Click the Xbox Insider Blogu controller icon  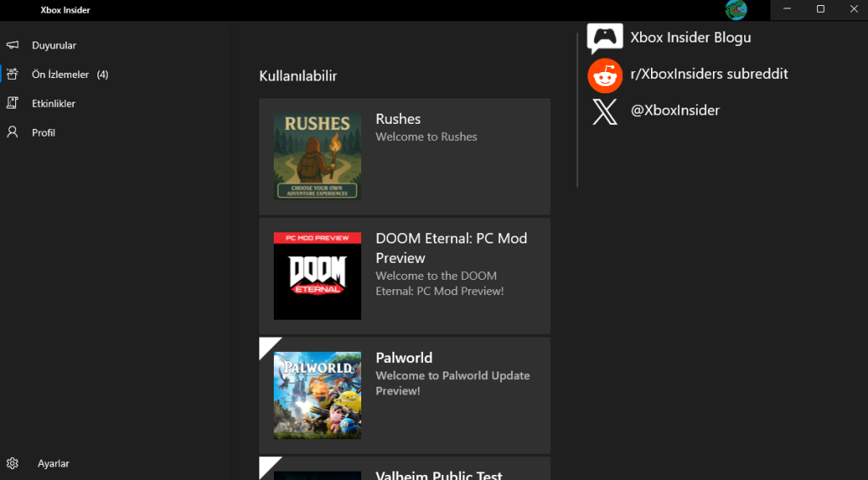point(604,38)
